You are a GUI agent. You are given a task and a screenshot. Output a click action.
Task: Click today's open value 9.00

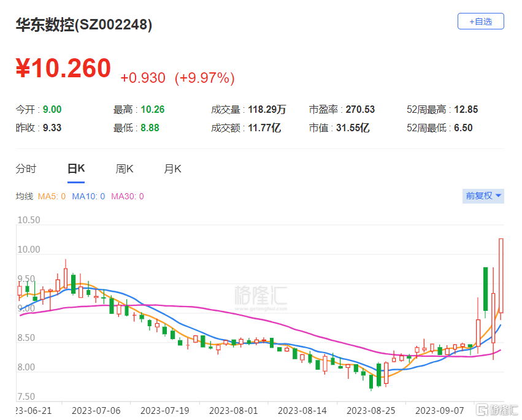click(52, 110)
